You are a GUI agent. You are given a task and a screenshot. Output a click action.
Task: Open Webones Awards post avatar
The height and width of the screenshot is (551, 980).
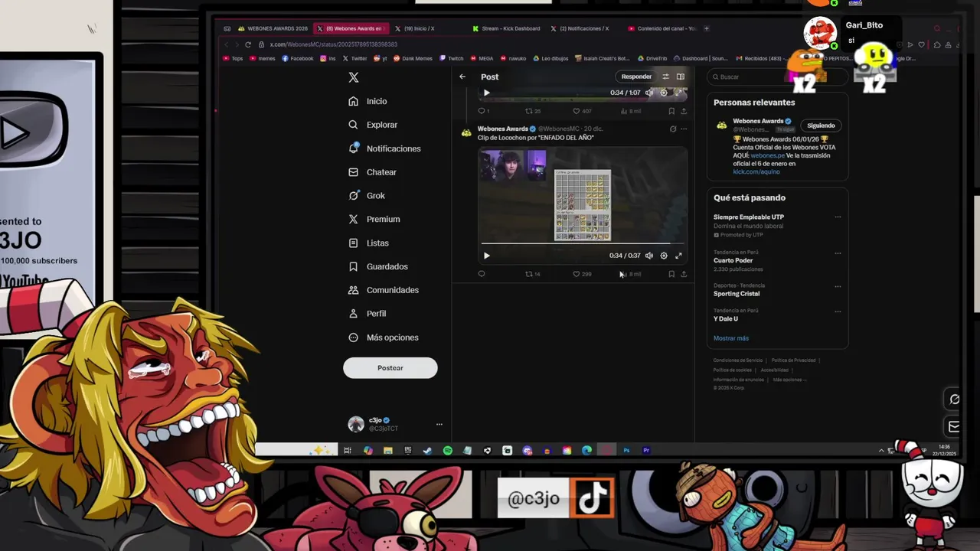point(466,132)
